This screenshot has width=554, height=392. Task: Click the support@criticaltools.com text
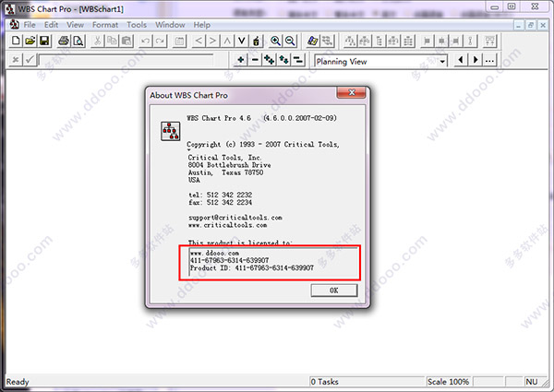235,218
